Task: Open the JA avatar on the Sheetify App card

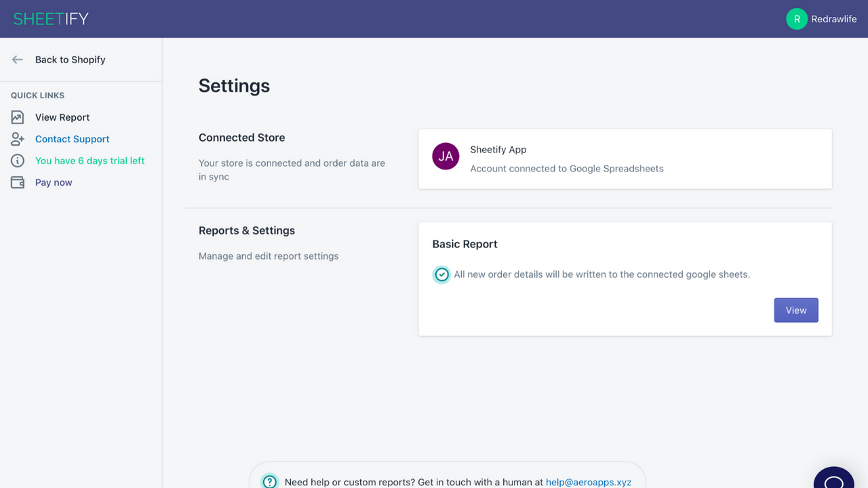Action: tap(446, 157)
